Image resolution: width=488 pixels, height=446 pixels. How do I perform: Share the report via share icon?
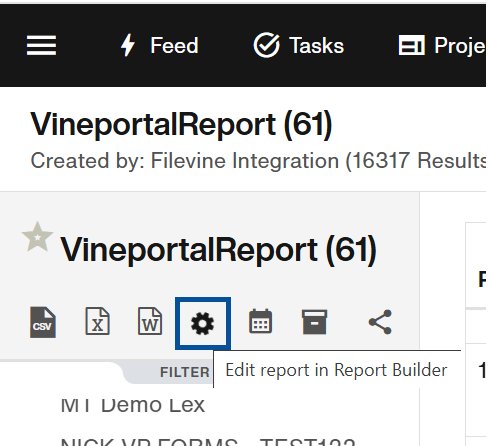tap(380, 322)
